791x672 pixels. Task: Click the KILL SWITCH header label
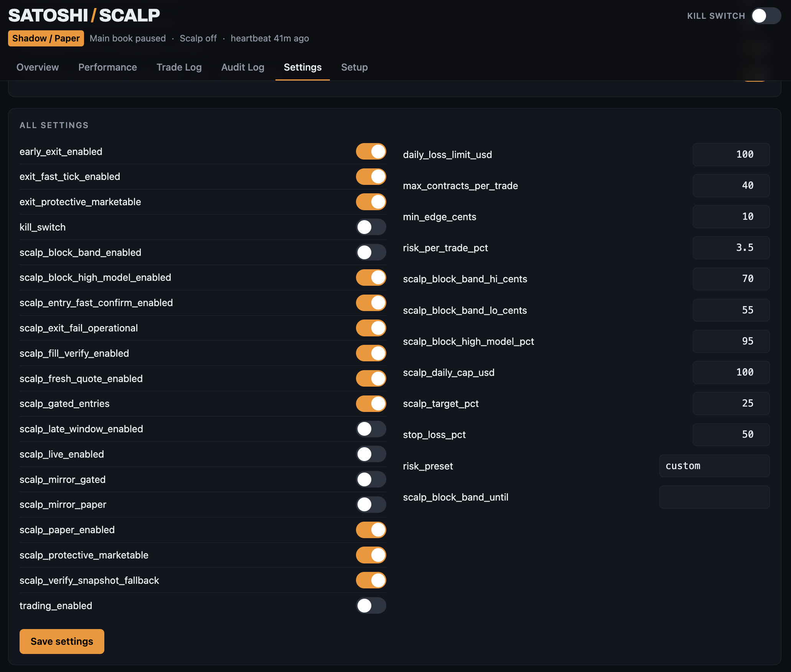pyautogui.click(x=716, y=16)
